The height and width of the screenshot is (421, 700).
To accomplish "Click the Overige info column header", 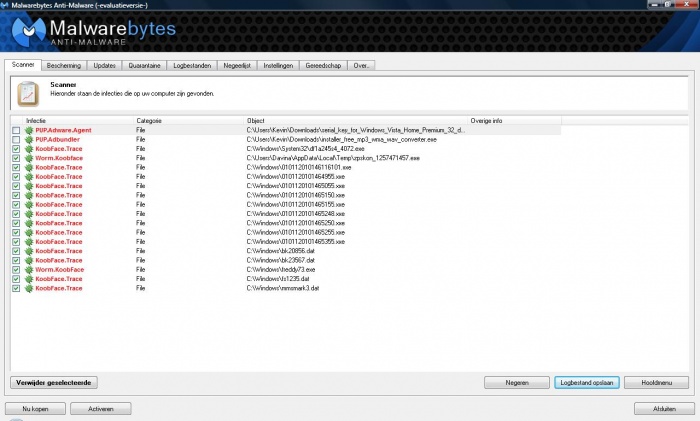I will coord(514,121).
